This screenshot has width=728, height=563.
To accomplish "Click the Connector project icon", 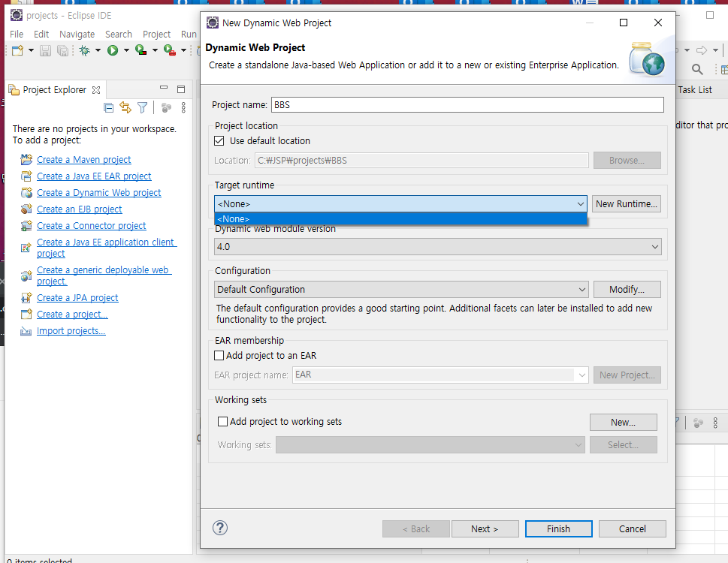I will tap(26, 226).
